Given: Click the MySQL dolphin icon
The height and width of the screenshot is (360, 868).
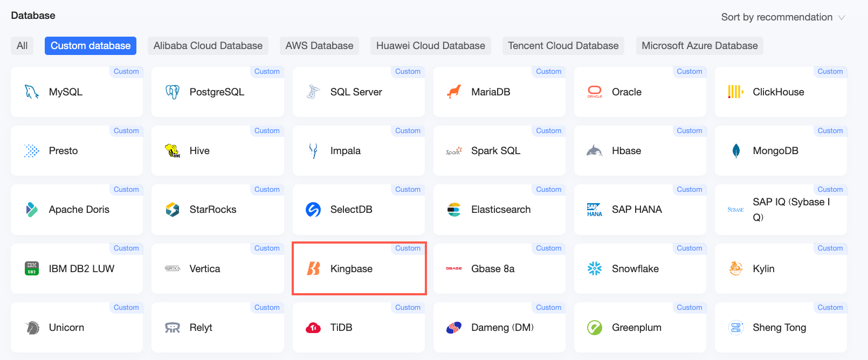Looking at the screenshot, I should (x=32, y=92).
